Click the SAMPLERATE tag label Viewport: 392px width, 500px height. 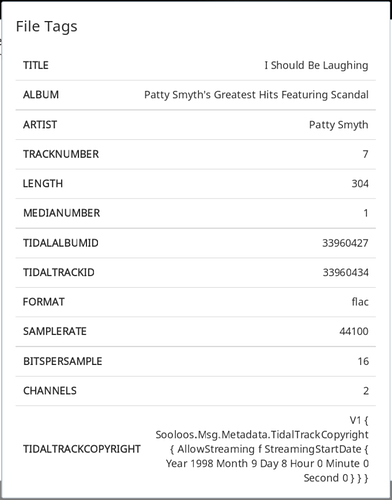point(55,331)
